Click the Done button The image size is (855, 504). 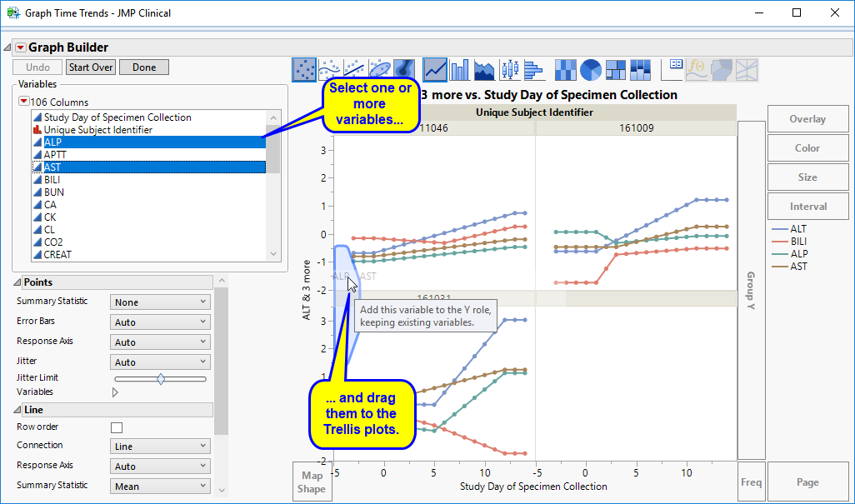pyautogui.click(x=144, y=67)
